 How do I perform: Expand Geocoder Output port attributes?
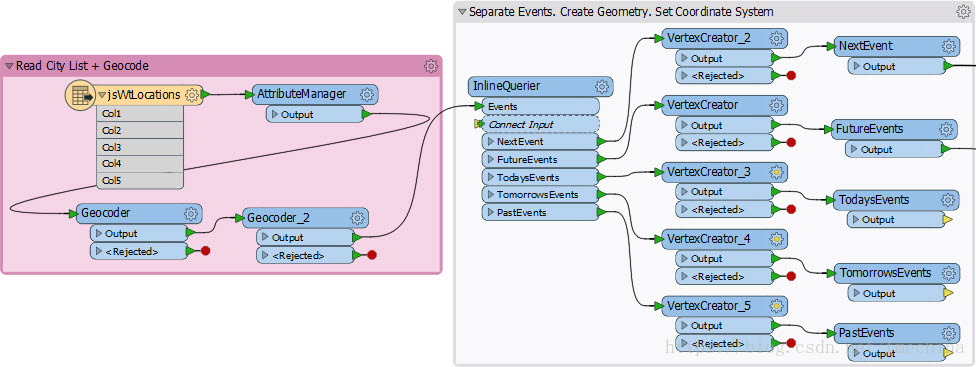tap(98, 234)
